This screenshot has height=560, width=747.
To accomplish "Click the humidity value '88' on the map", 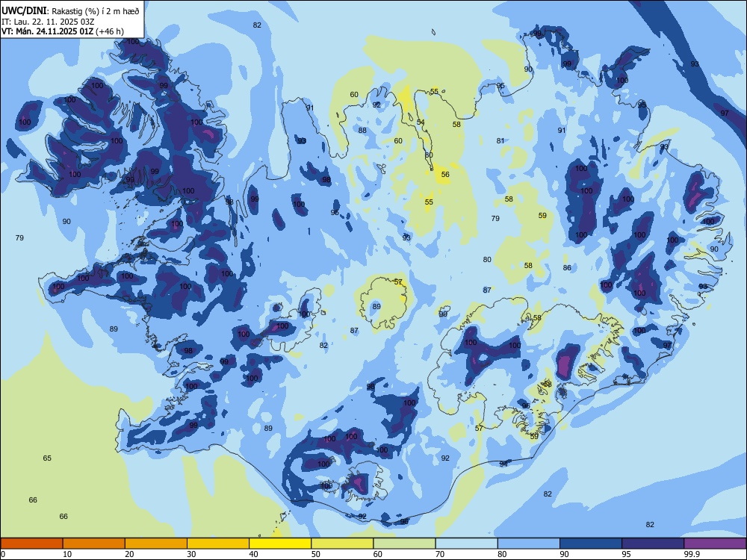I will (x=362, y=130).
